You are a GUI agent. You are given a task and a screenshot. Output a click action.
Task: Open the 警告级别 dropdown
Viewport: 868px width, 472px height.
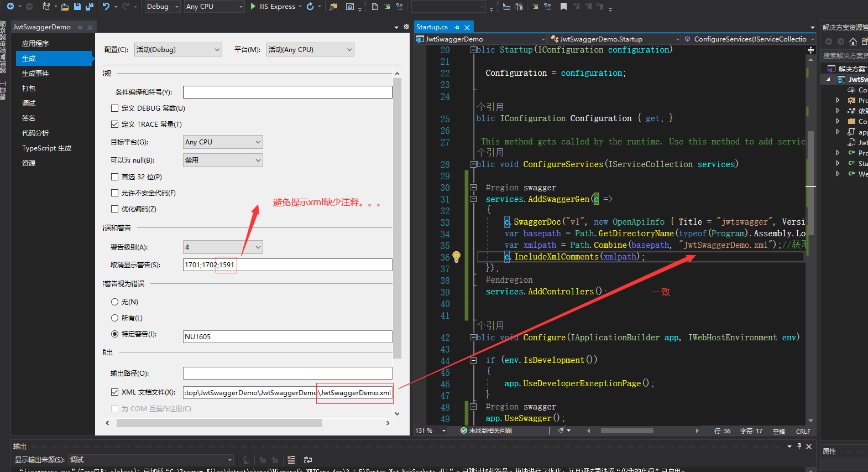[223, 247]
